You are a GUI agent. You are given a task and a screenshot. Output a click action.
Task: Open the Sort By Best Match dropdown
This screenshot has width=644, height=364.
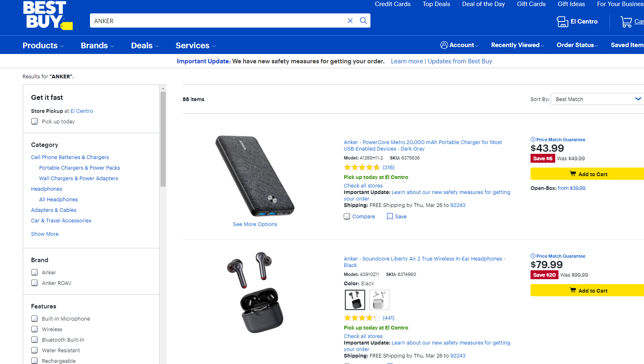pyautogui.click(x=597, y=99)
